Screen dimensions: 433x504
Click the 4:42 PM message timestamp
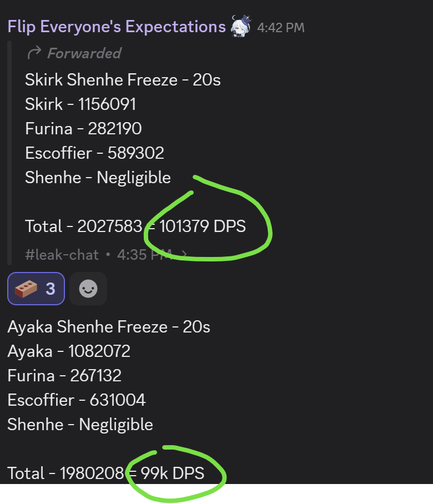click(281, 28)
